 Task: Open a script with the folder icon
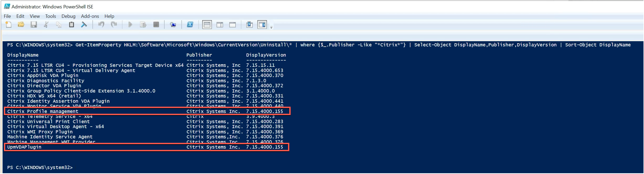[x=21, y=25]
